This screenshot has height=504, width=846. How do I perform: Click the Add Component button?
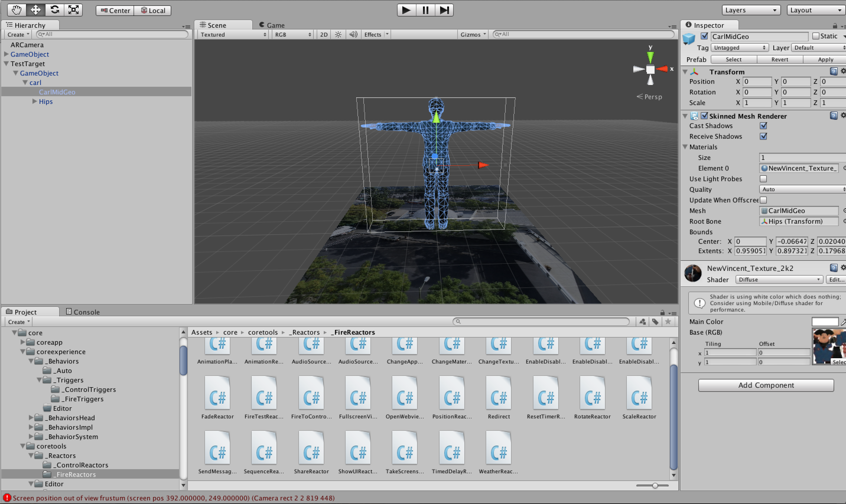click(766, 385)
